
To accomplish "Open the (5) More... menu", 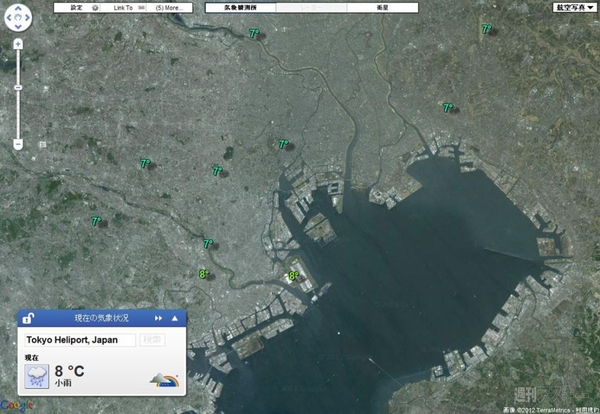I will coord(169,8).
